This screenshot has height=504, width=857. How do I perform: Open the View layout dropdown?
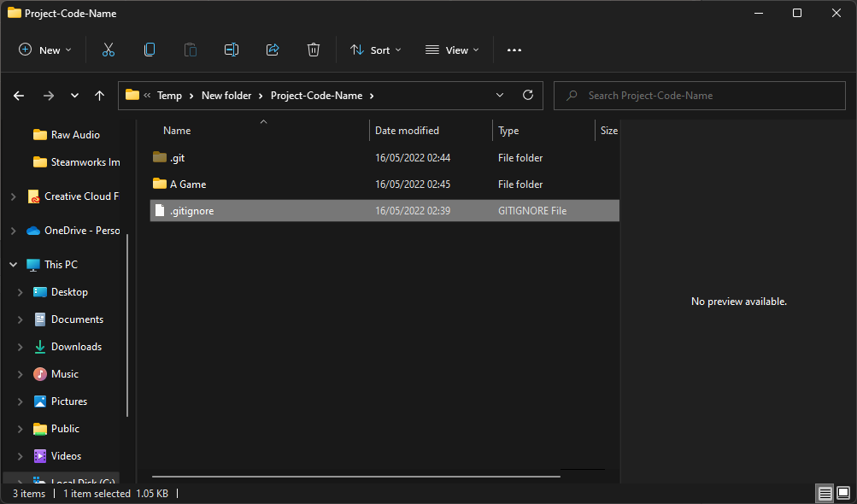[452, 50]
